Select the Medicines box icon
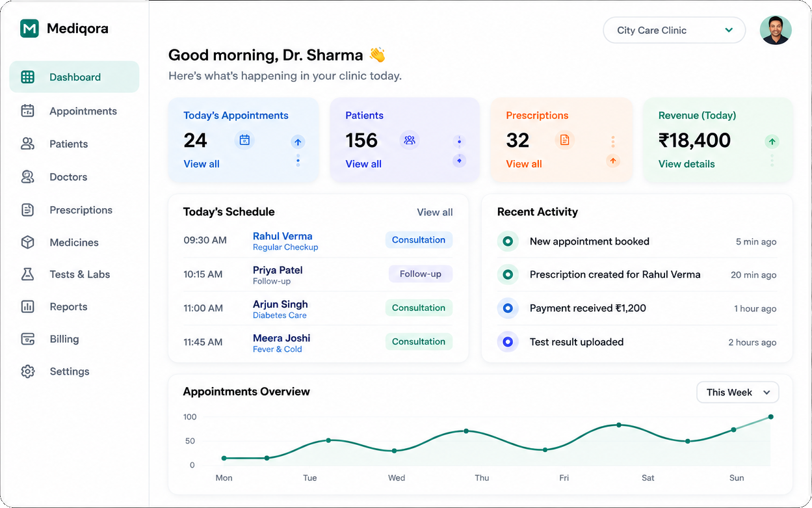Image resolution: width=812 pixels, height=508 pixels. (x=27, y=242)
